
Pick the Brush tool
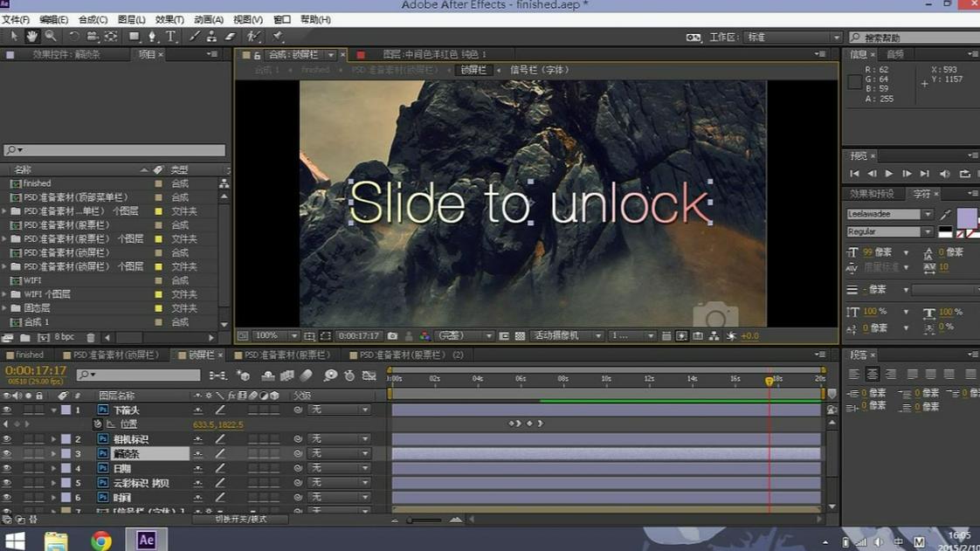(x=194, y=36)
